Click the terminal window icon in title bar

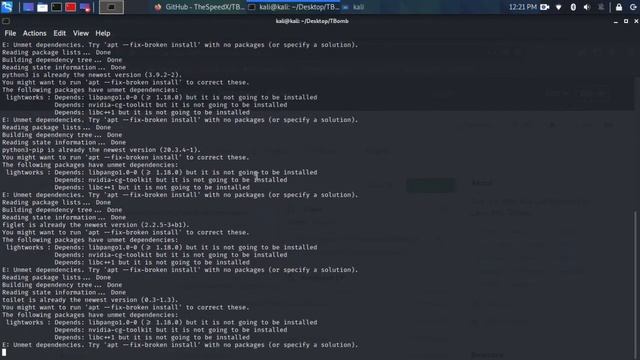click(x=6, y=21)
